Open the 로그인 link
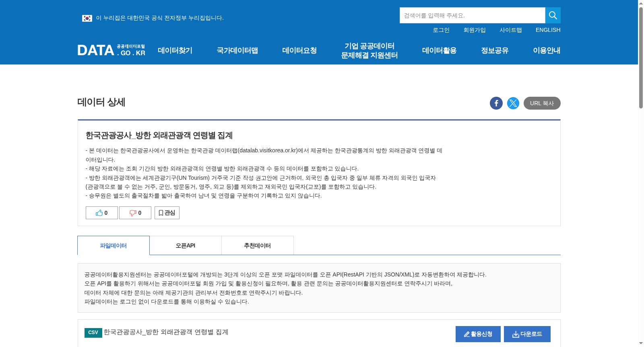644x347 pixels. pyautogui.click(x=441, y=30)
